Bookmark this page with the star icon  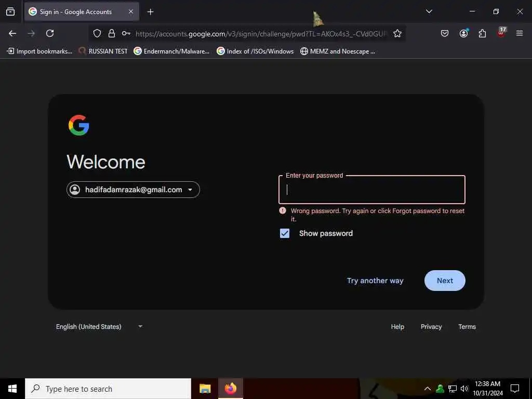tap(397, 33)
